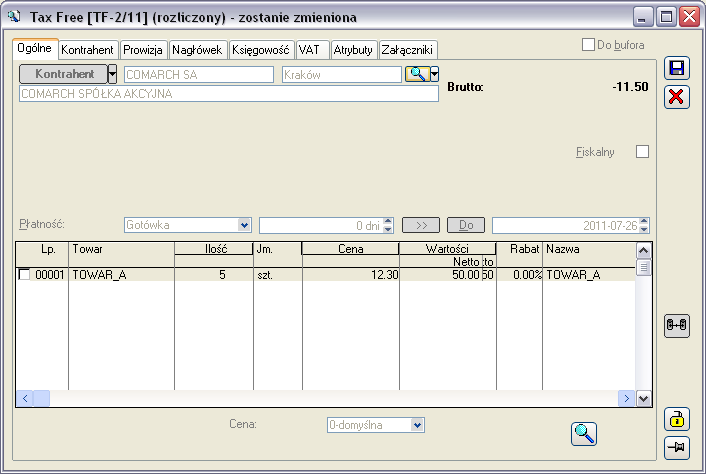Decrease the days value with down spinner

click(388, 229)
